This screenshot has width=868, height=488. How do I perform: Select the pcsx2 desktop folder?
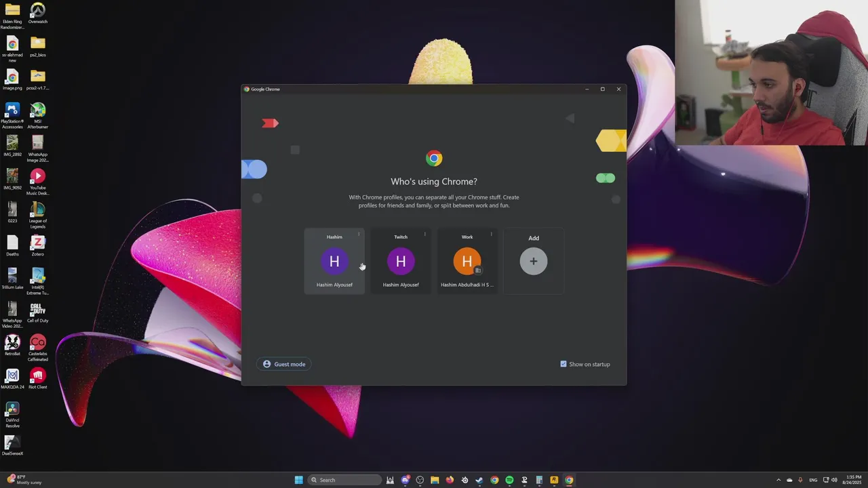[38, 80]
